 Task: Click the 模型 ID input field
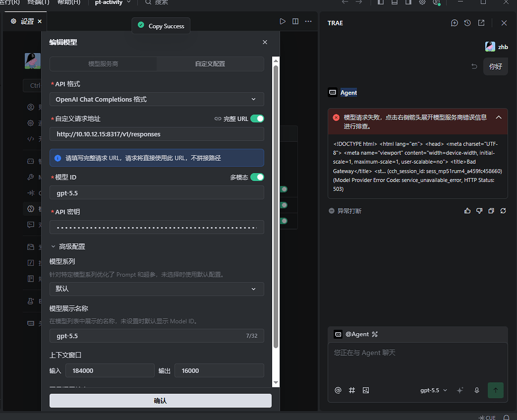pos(157,193)
